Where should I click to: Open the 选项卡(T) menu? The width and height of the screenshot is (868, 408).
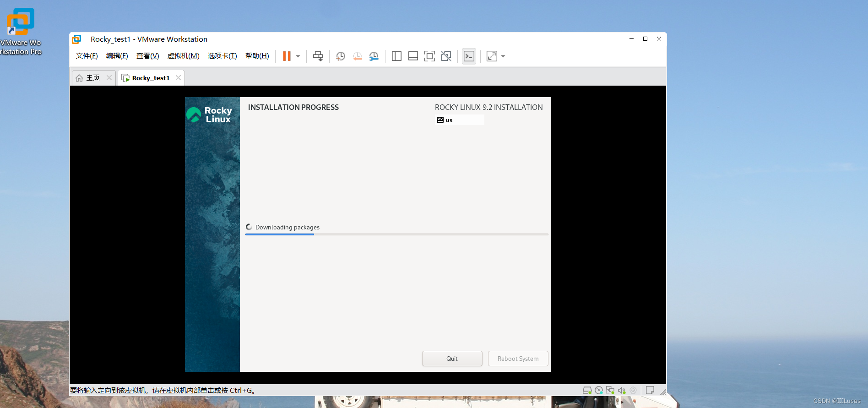[222, 56]
